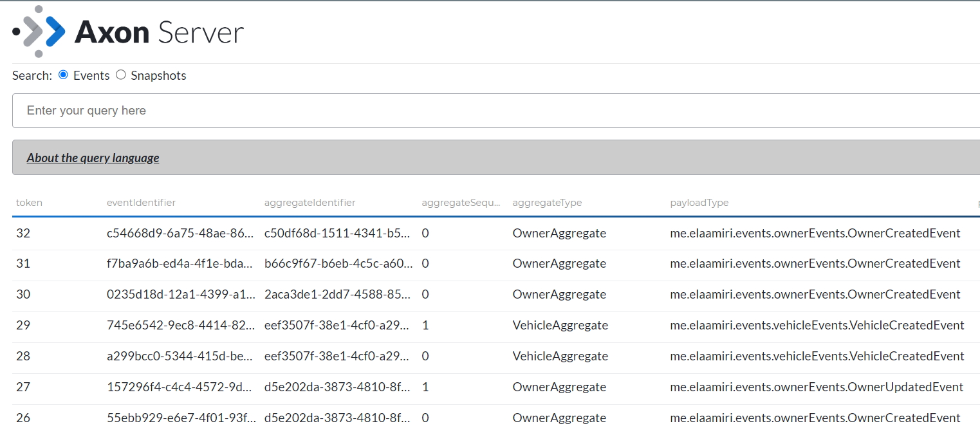Select the row with token 28
Screen dimensions: 980x435
point(496,356)
